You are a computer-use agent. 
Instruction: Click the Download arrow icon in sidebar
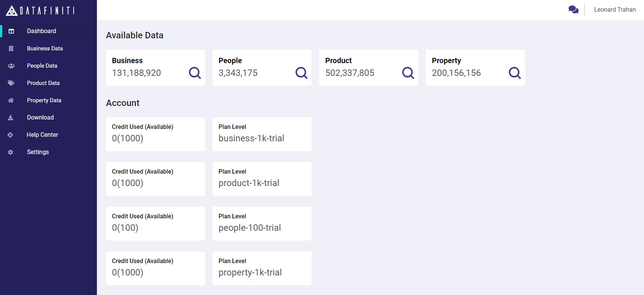click(x=11, y=118)
